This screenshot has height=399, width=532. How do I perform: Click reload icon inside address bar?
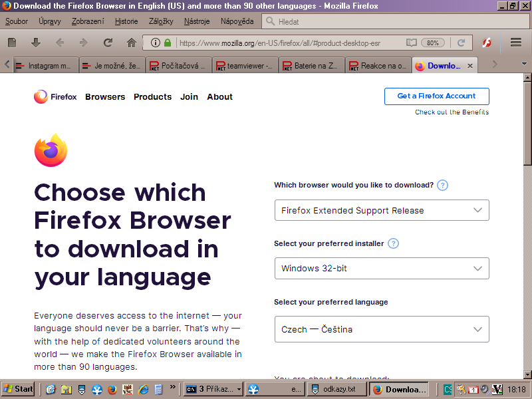click(461, 43)
